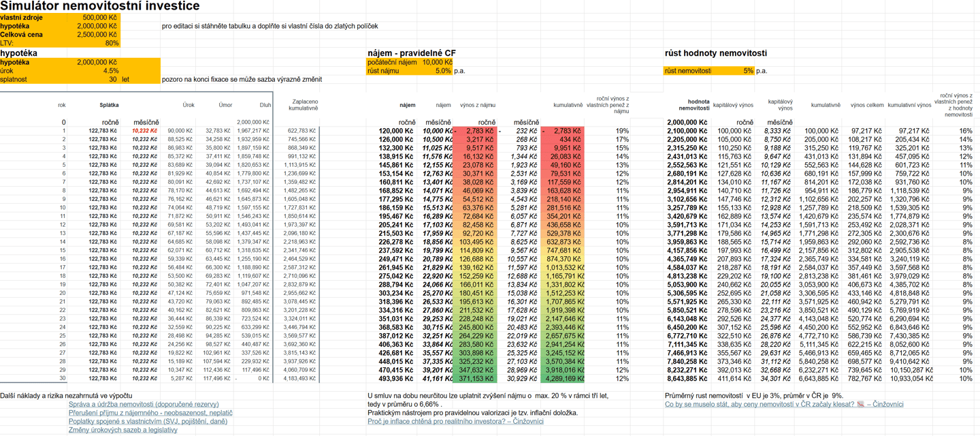The height and width of the screenshot is (436, 980).
Task: Open the 'Správa a údržba nemovitosti' link
Action: click(144, 404)
